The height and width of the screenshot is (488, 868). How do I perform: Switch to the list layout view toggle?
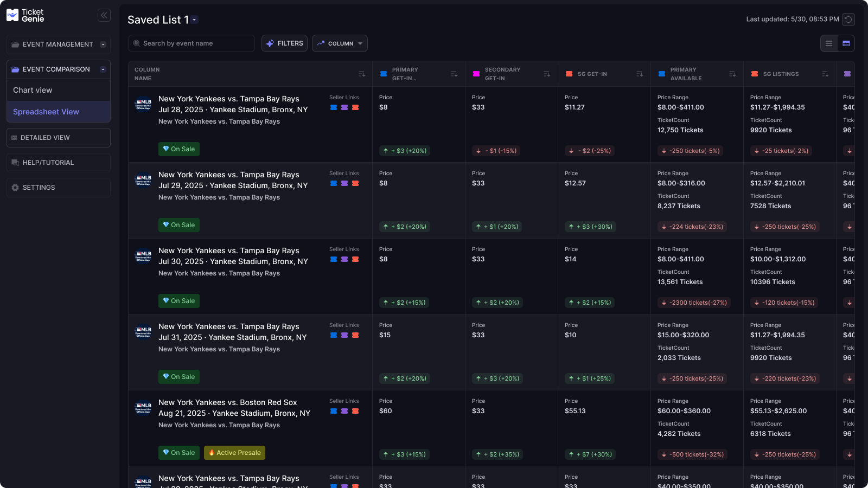coord(829,43)
